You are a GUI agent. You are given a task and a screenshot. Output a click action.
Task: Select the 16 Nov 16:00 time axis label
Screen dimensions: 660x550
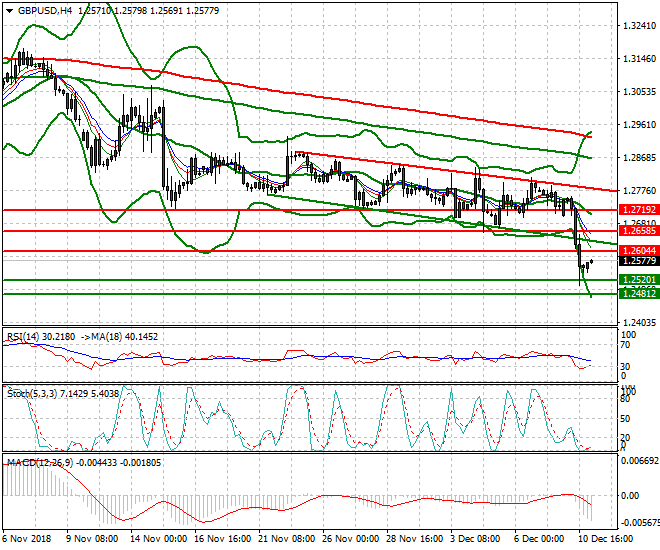(223, 539)
